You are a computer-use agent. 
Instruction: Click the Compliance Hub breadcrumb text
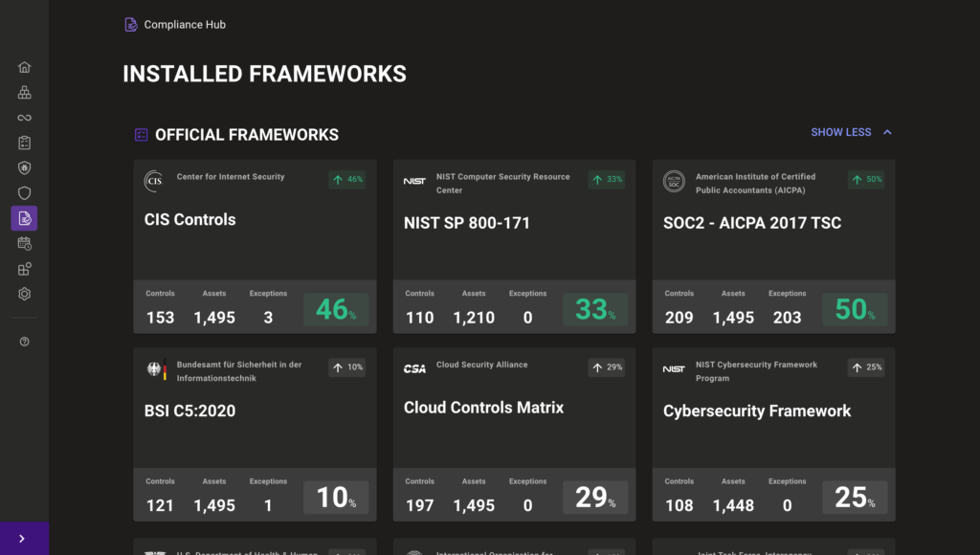click(x=185, y=24)
